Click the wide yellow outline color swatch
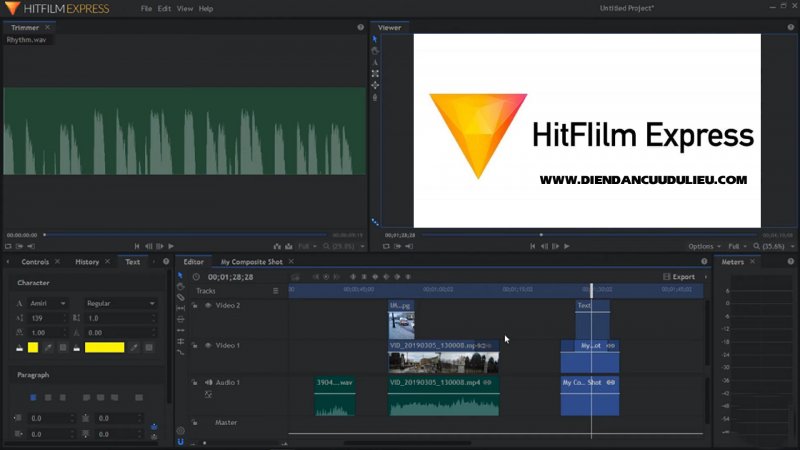Viewport: 800px width, 450px height. [105, 347]
